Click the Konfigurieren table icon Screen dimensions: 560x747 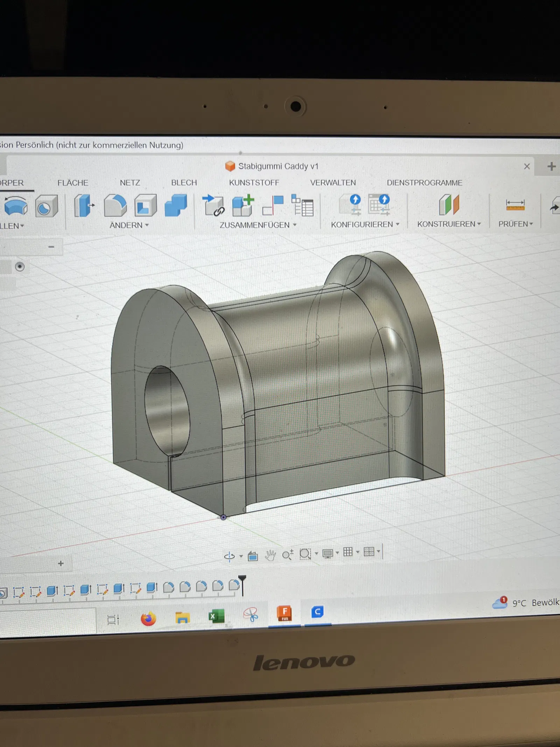(x=379, y=204)
